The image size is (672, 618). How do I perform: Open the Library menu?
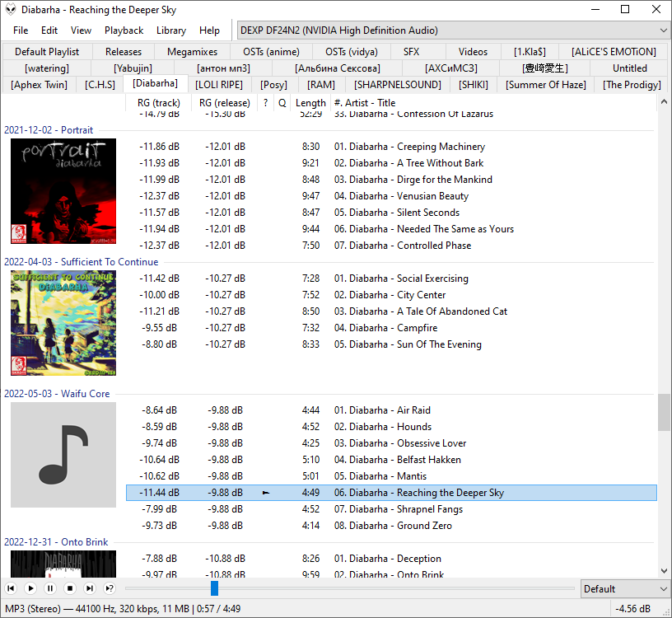click(x=171, y=30)
